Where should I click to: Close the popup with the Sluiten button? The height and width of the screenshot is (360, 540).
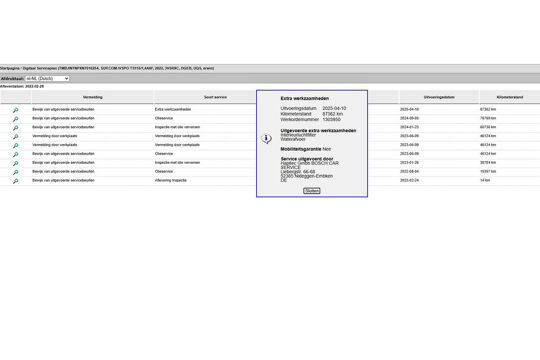(x=312, y=191)
